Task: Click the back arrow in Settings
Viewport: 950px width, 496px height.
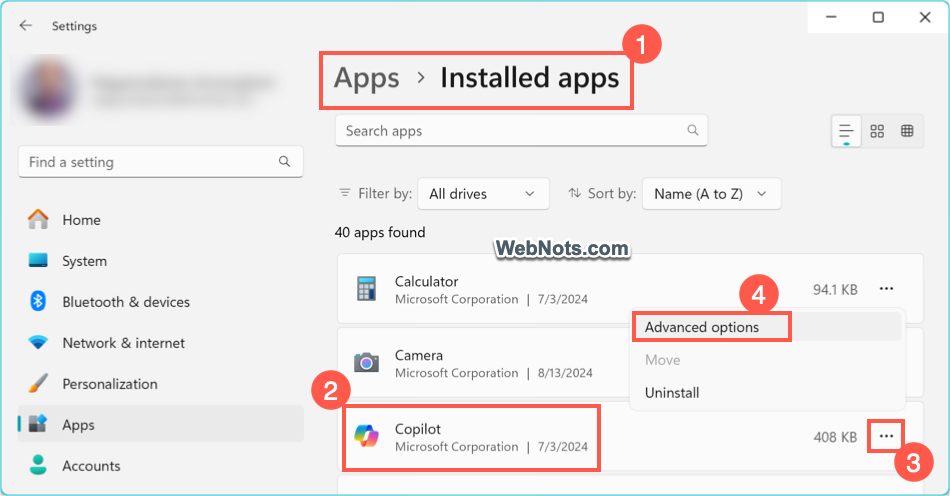Action: click(25, 25)
